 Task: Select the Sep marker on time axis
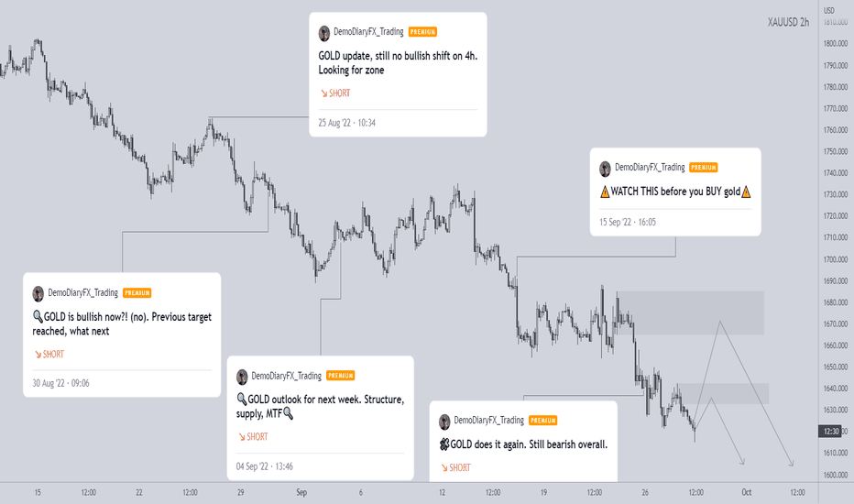coord(301,492)
